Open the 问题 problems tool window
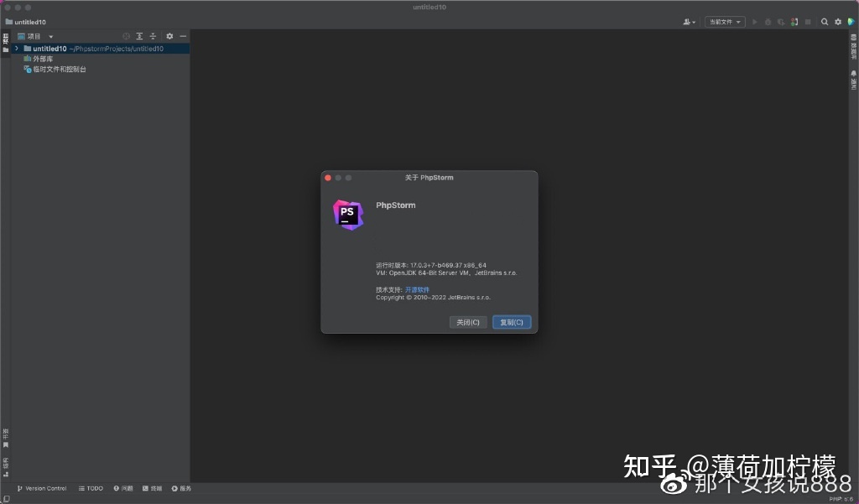Screen dimensions: 859x504 [x=122, y=488]
